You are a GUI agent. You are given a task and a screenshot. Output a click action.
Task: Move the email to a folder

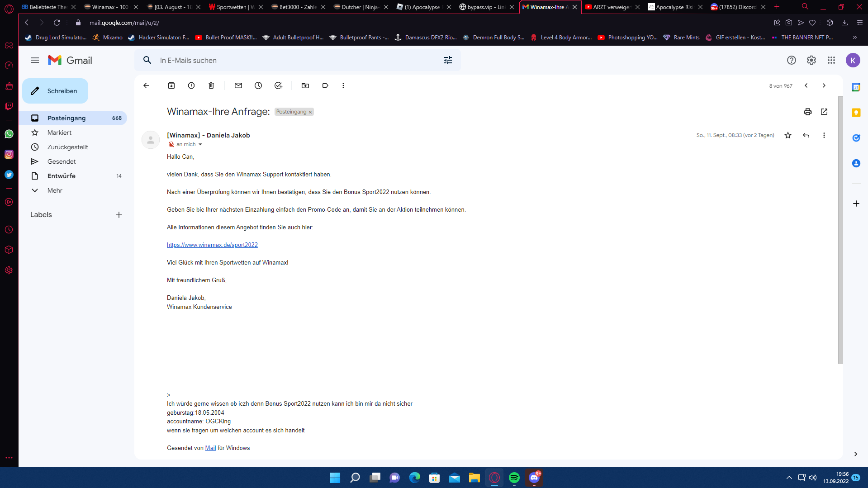[x=305, y=85]
